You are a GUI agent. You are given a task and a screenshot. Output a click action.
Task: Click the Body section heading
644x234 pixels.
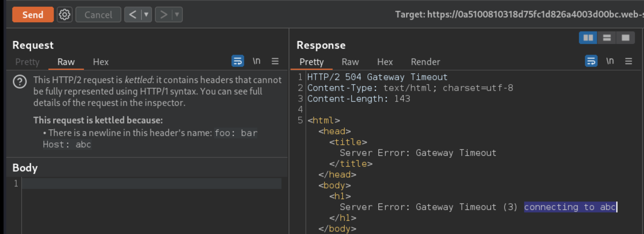pyautogui.click(x=25, y=168)
